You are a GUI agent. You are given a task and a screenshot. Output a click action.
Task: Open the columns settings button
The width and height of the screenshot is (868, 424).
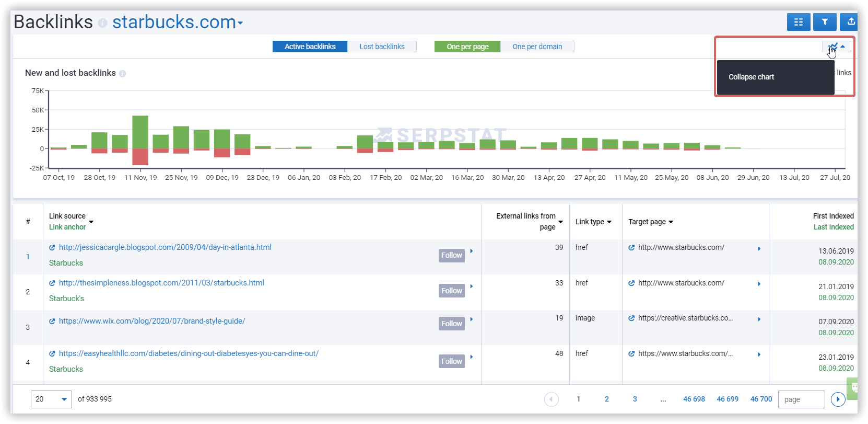799,22
